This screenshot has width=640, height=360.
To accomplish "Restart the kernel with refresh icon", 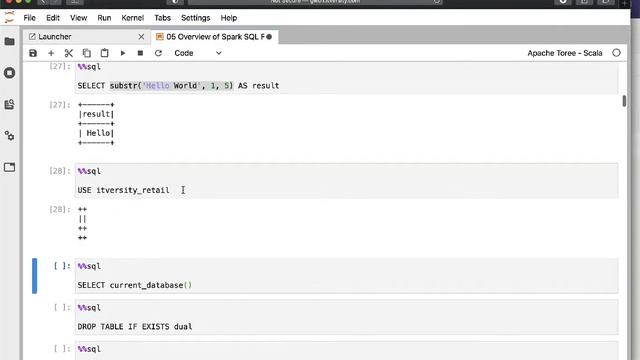I will tap(158, 53).
